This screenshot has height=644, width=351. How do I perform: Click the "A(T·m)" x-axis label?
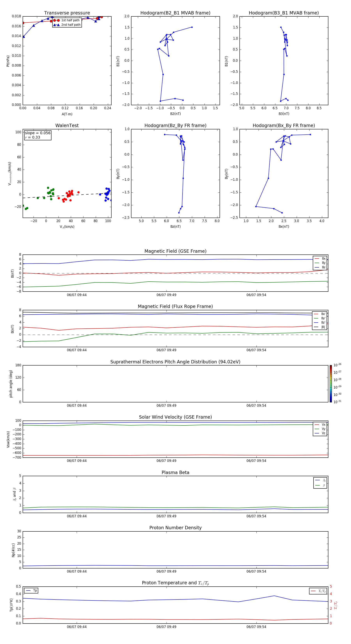pos(67,114)
